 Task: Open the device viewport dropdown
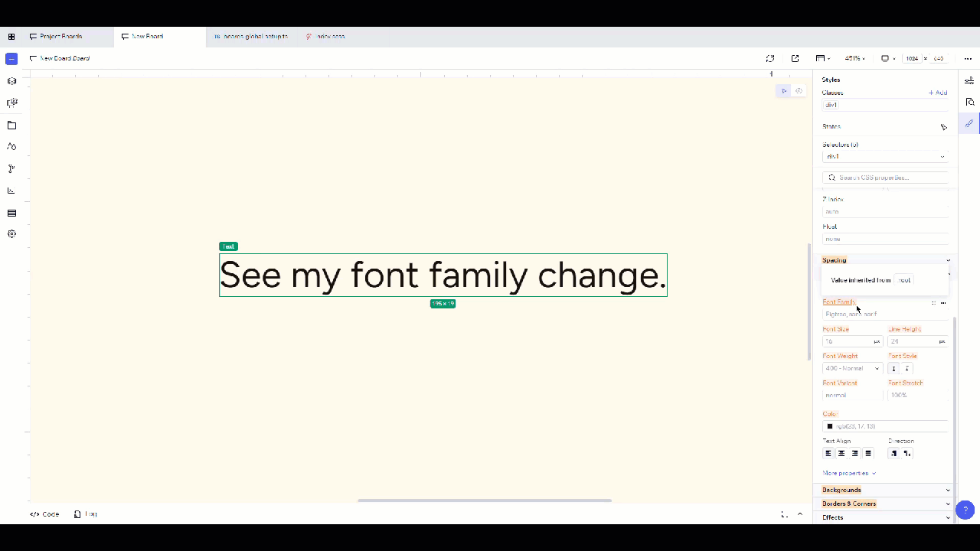point(888,58)
